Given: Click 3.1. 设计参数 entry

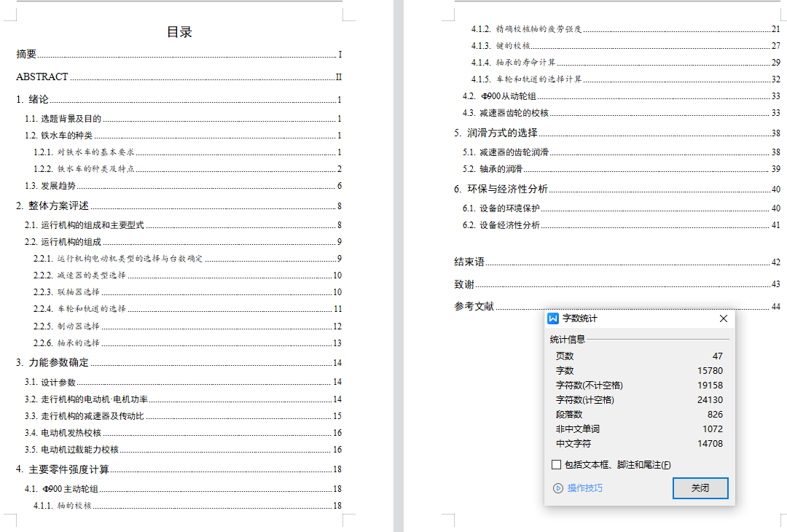Looking at the screenshot, I should point(183,383).
